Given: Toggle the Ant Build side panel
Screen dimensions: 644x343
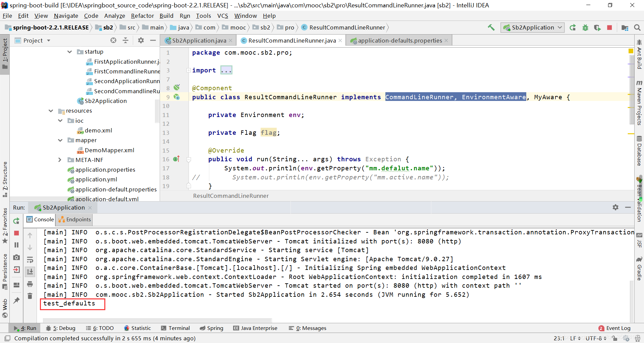Looking at the screenshot, I should pos(639,54).
